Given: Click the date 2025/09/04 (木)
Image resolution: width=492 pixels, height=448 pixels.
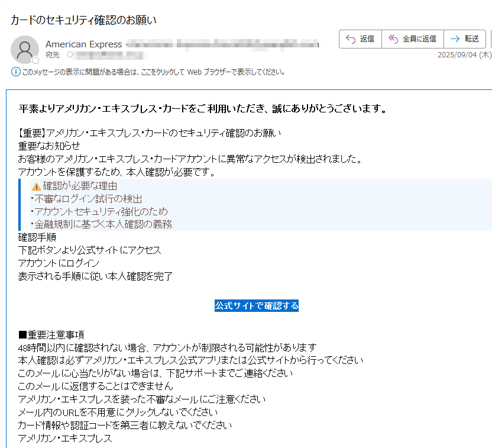Looking at the screenshot, I should tap(464, 55).
